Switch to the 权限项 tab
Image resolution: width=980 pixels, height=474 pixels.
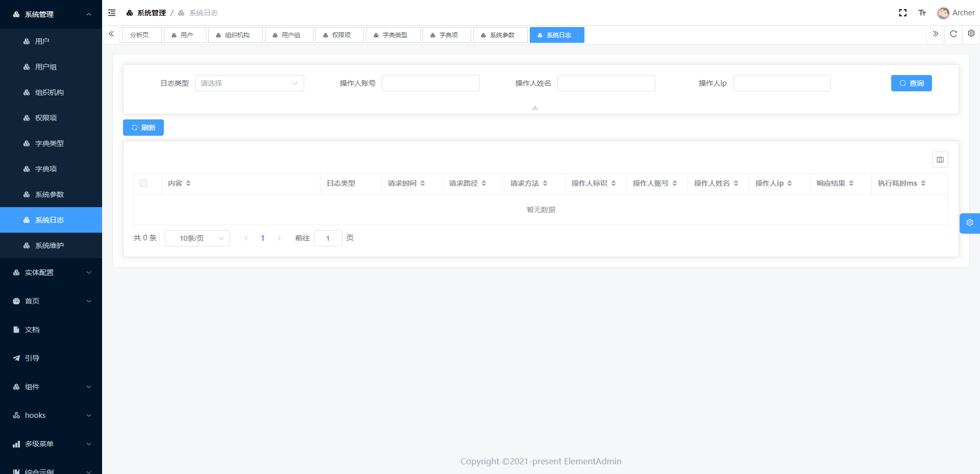(339, 35)
